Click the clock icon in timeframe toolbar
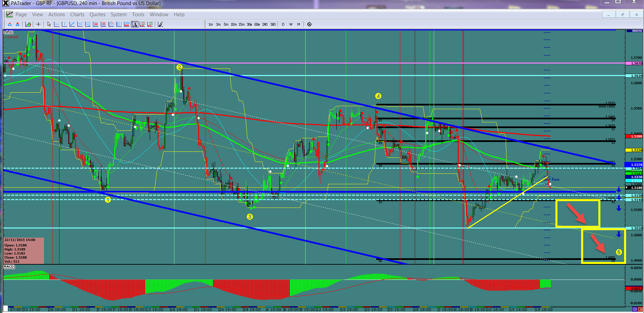This screenshot has height=313, width=644. [309, 24]
